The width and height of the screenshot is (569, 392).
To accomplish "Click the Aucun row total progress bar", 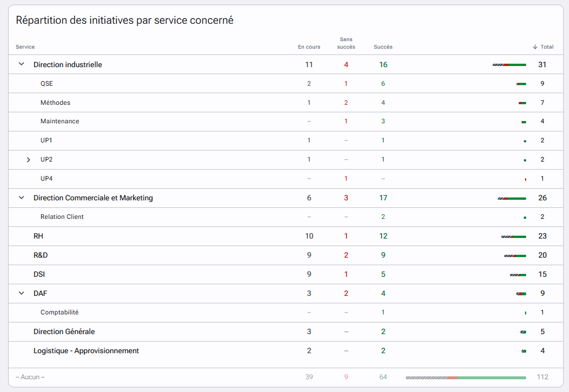I will click(x=466, y=378).
